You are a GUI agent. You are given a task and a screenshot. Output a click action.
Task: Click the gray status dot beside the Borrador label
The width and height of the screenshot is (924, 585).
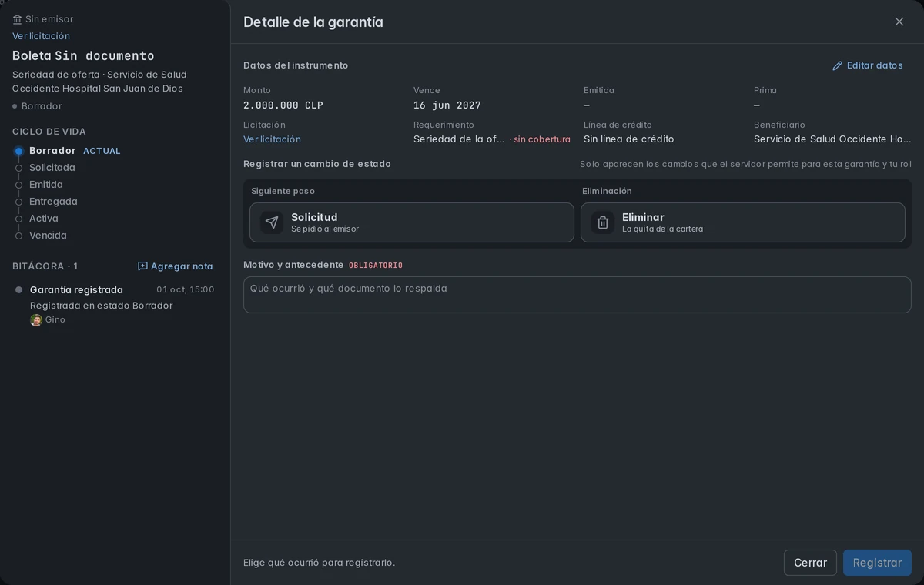click(x=15, y=106)
